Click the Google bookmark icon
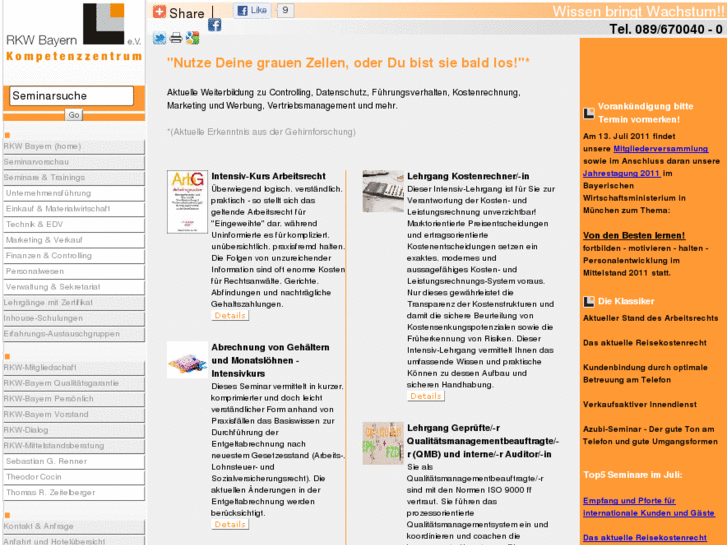The height and width of the screenshot is (545, 727). (x=192, y=38)
